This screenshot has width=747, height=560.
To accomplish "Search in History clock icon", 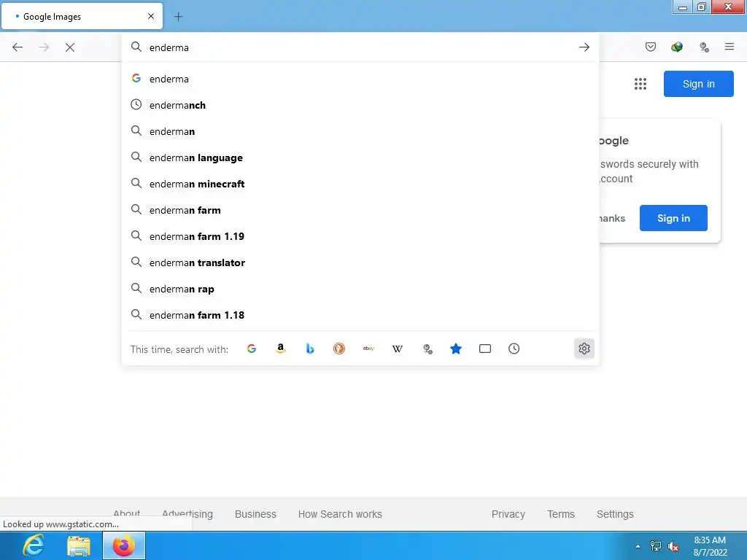I will (514, 349).
